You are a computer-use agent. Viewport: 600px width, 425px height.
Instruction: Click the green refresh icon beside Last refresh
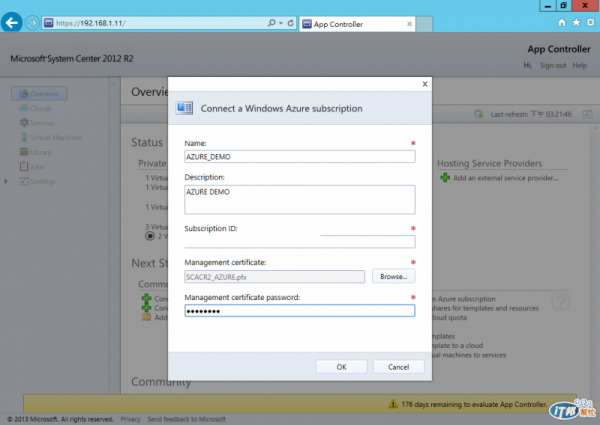[478, 114]
